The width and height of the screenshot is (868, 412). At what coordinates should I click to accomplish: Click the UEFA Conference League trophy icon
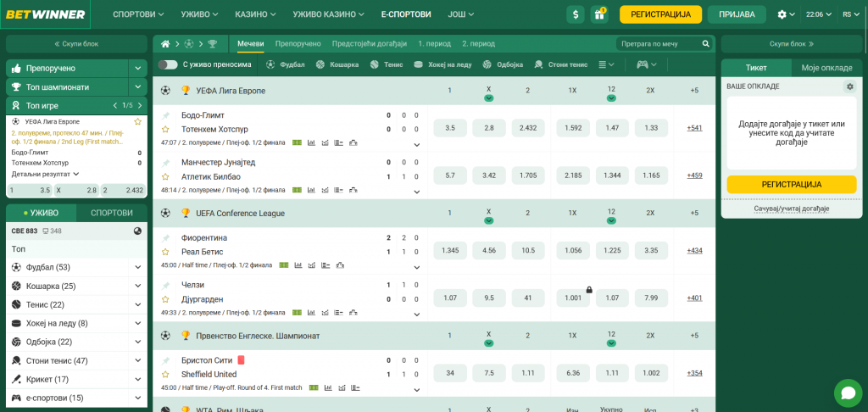click(x=186, y=213)
